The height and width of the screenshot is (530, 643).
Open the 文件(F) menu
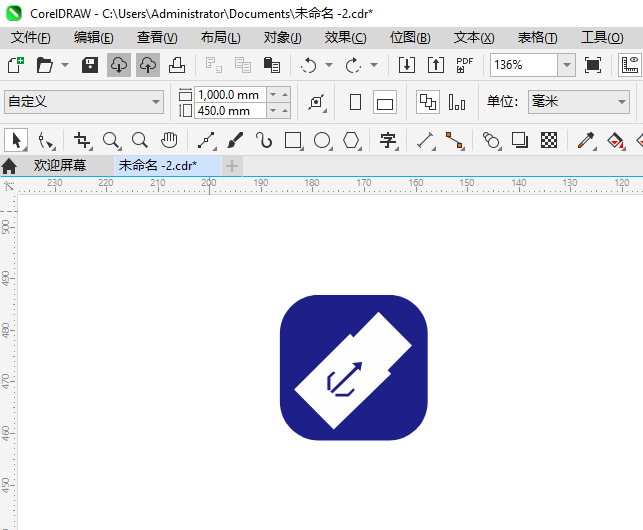[31, 38]
